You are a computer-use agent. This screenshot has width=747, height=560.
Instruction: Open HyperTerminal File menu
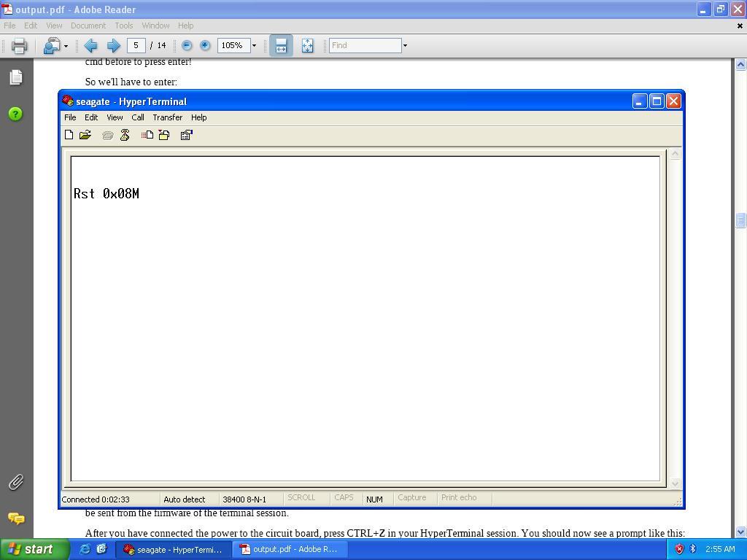pos(70,117)
